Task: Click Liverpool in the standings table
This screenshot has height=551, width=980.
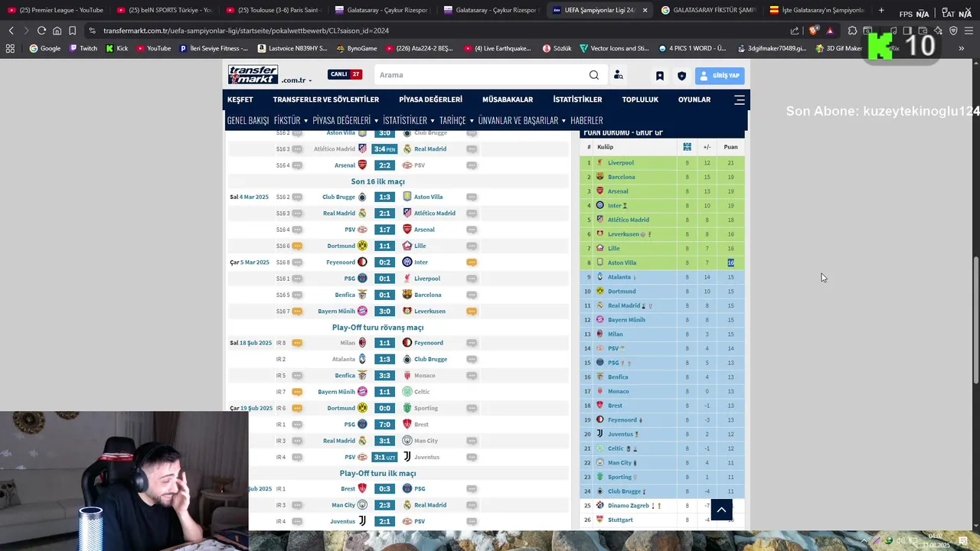Action: coord(621,163)
